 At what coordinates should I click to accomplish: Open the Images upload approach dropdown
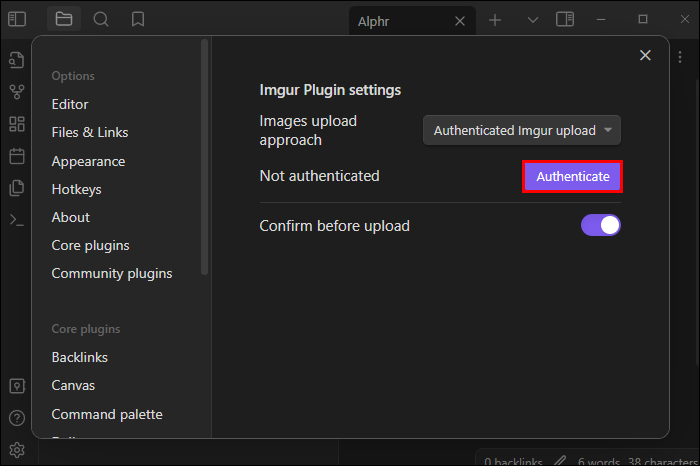[x=521, y=130]
